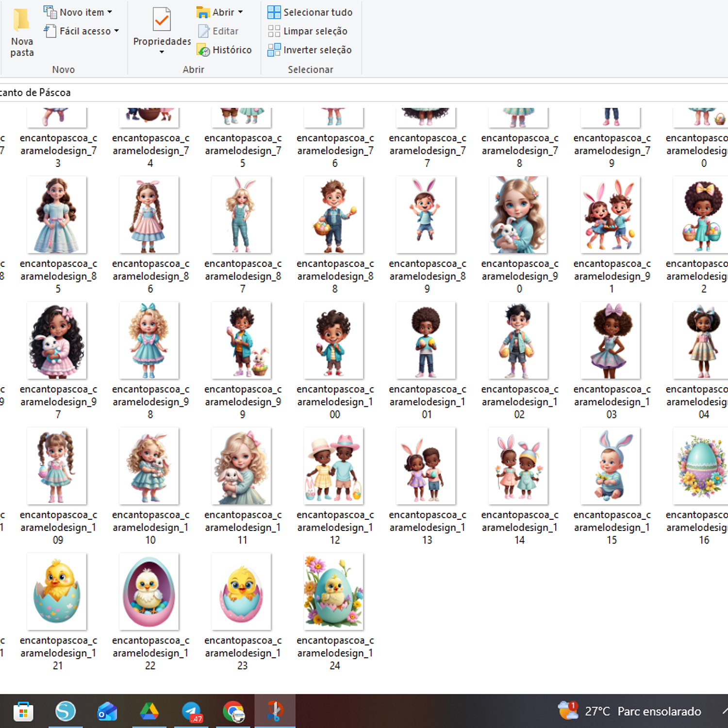The height and width of the screenshot is (728, 728).
Task: Click the disabled Editar button
Action: pyautogui.click(x=218, y=31)
